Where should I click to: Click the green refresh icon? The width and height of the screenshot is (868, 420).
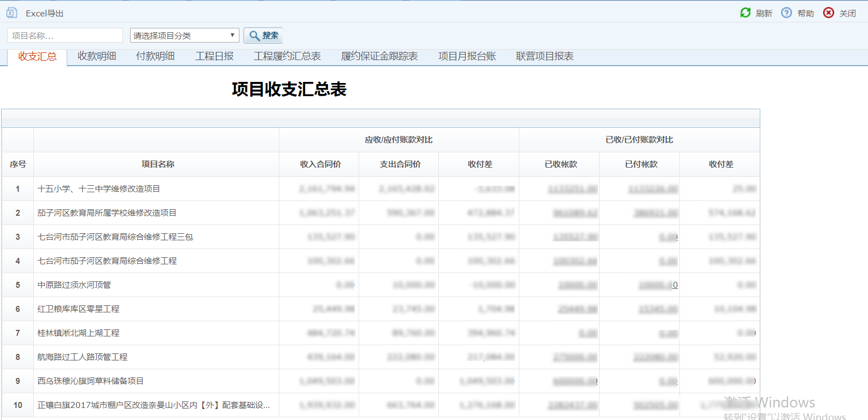(x=746, y=13)
